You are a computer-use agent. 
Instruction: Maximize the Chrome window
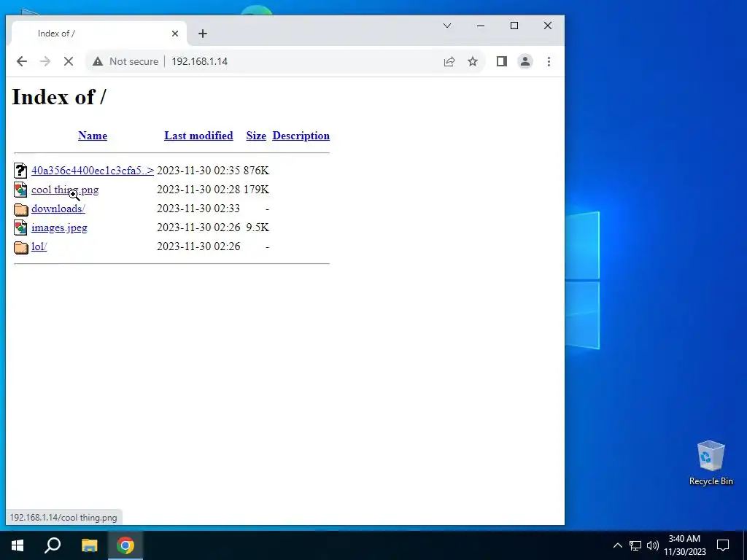[514, 26]
